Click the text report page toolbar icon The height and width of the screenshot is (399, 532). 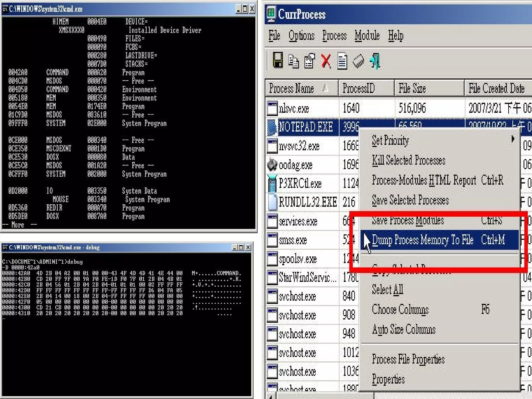click(x=342, y=61)
